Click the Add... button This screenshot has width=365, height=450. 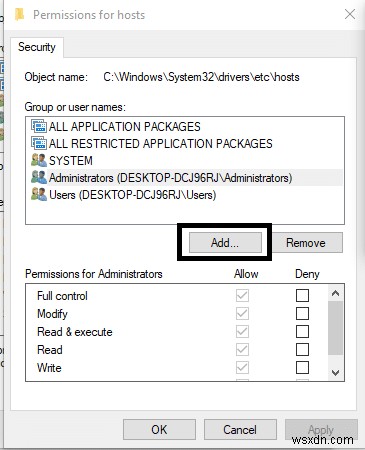point(225,243)
